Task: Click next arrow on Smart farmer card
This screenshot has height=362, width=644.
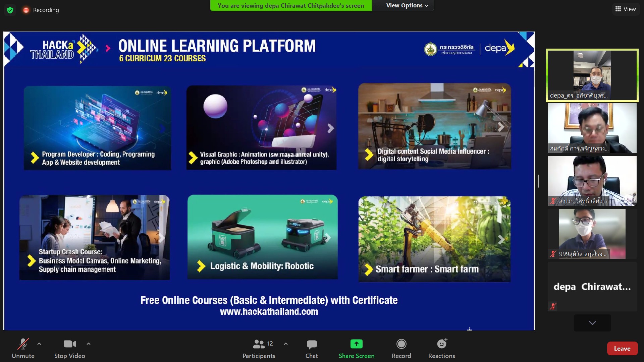Action: [x=501, y=239]
